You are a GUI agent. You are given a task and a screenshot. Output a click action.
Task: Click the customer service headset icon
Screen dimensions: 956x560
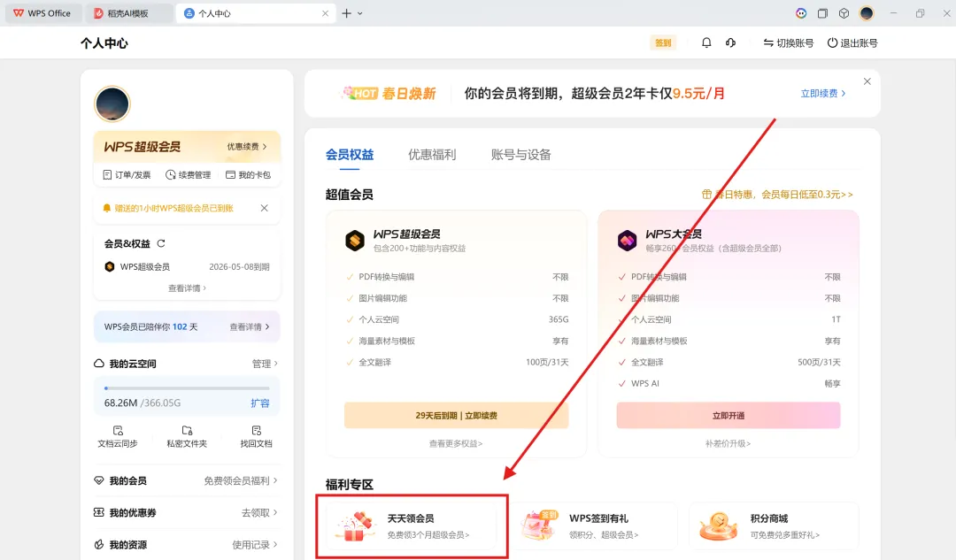click(x=730, y=42)
